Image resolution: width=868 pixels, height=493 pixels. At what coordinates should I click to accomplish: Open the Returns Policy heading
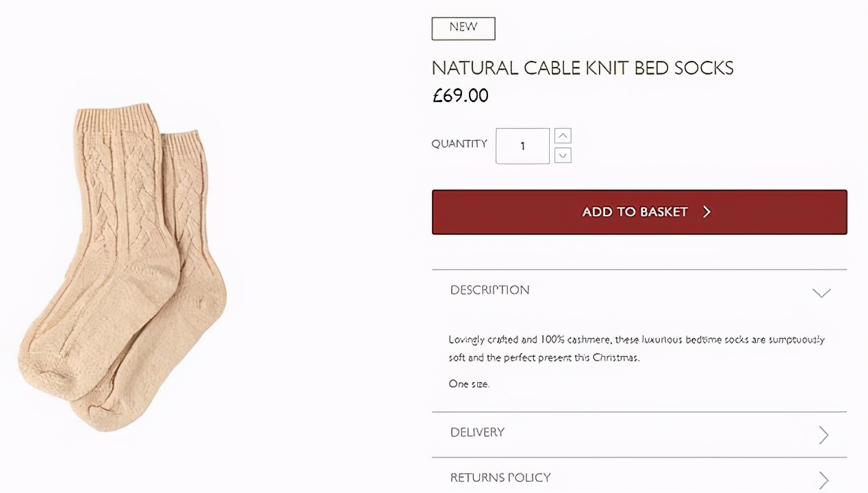pos(500,478)
